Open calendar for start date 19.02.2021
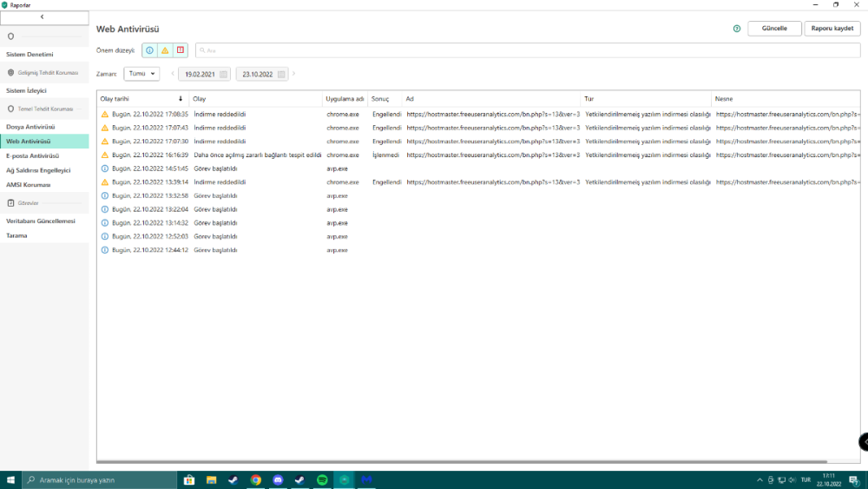Image resolution: width=868 pixels, height=489 pixels. pyautogui.click(x=223, y=74)
